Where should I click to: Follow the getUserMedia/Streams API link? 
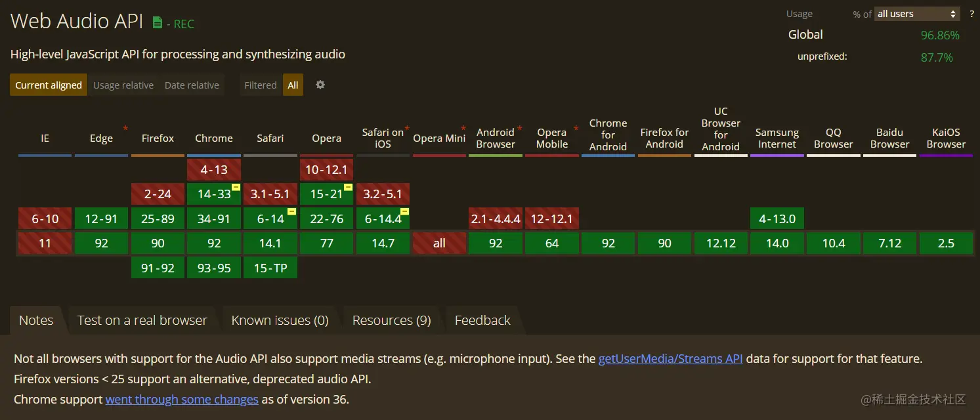[x=671, y=359]
